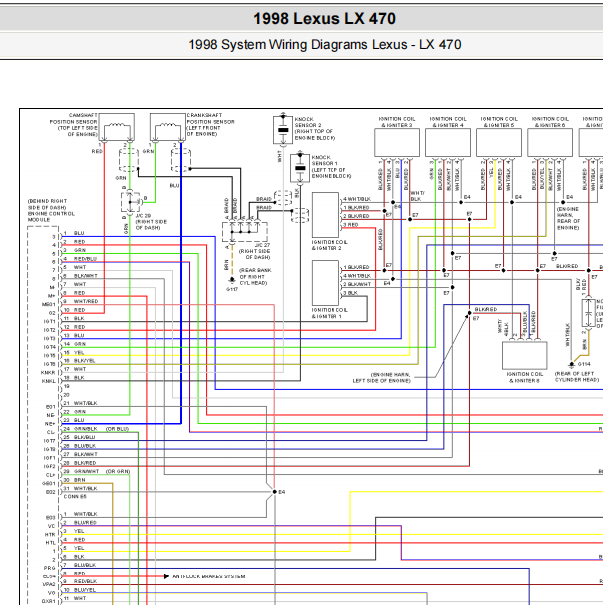Select pin 26 'BLU/BLK' wire label
This screenshot has width=603, height=605.
pos(84,446)
